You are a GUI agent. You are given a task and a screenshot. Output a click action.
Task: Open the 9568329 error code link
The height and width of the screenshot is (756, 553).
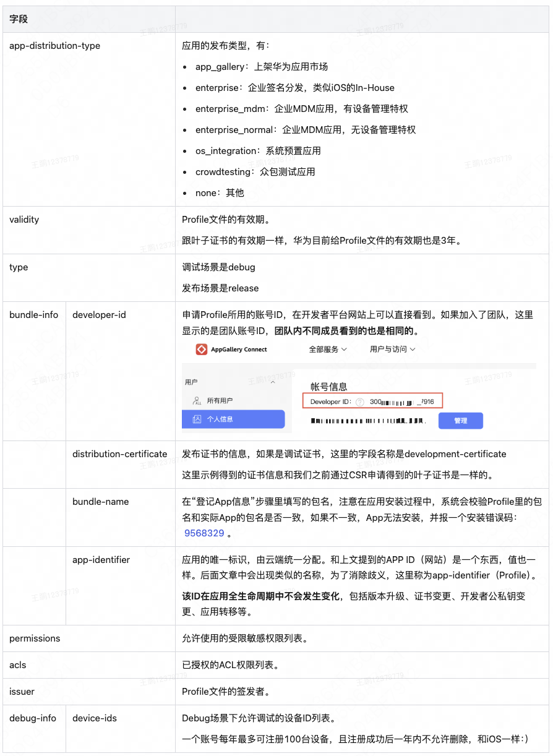pyautogui.click(x=204, y=533)
